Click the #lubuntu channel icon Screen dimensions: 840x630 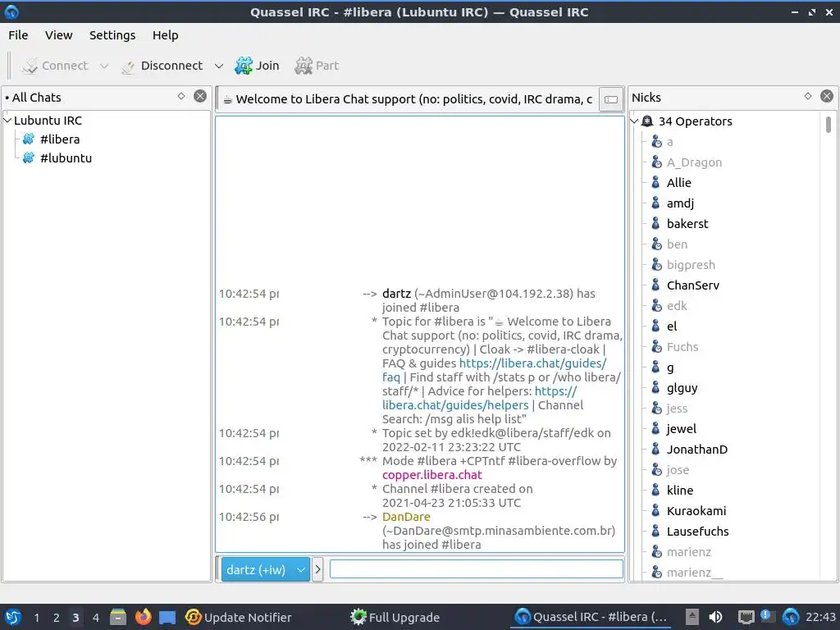tap(29, 158)
